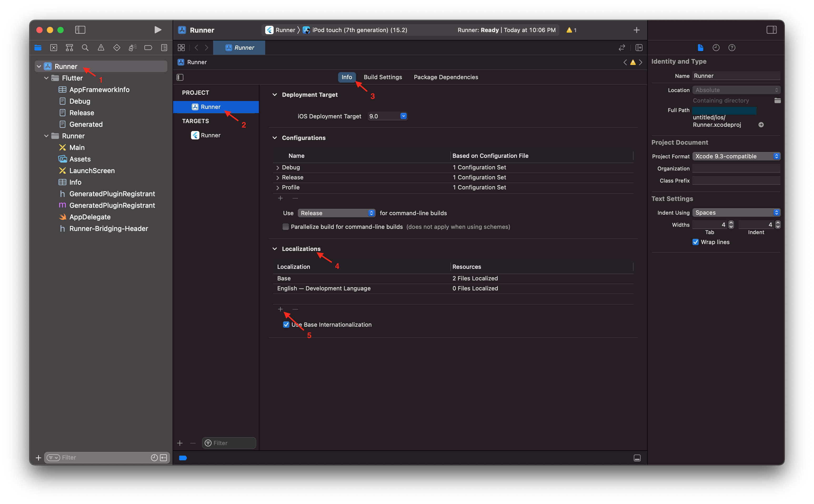Choose the iPod touch run destination

click(x=355, y=30)
